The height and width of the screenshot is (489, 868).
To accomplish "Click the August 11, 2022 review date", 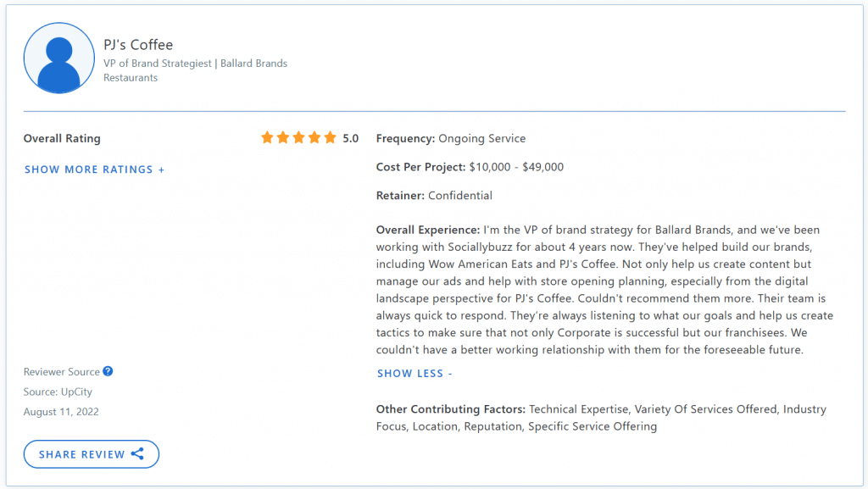I will [x=61, y=412].
